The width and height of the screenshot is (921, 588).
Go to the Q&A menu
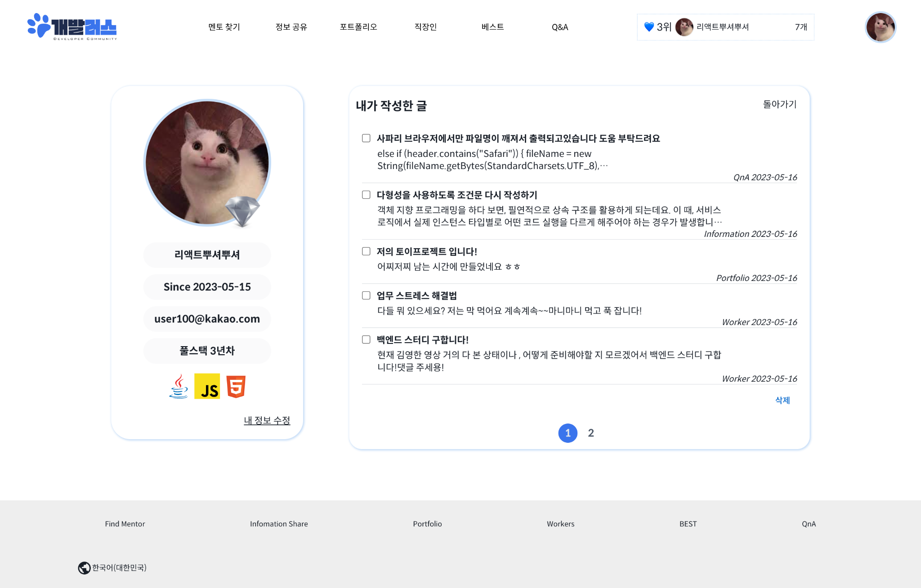coord(560,27)
